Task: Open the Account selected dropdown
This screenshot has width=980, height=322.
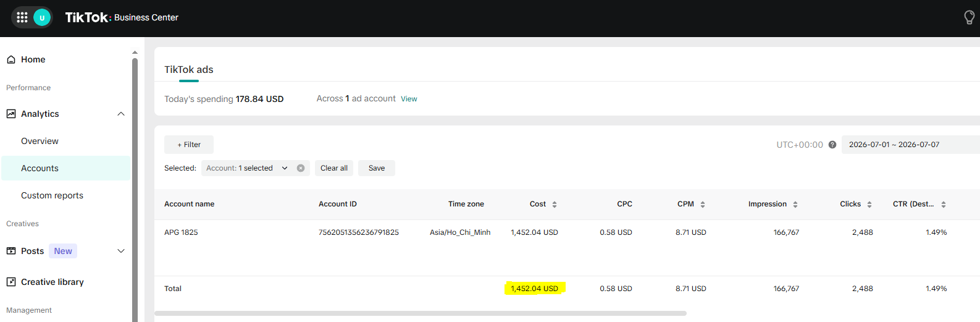Action: pos(247,168)
